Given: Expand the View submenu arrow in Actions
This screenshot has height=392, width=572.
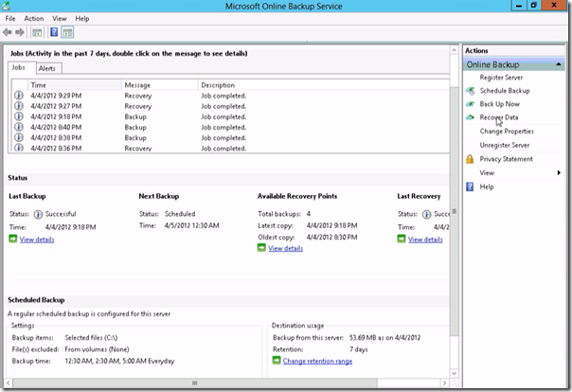Looking at the screenshot, I should [559, 173].
